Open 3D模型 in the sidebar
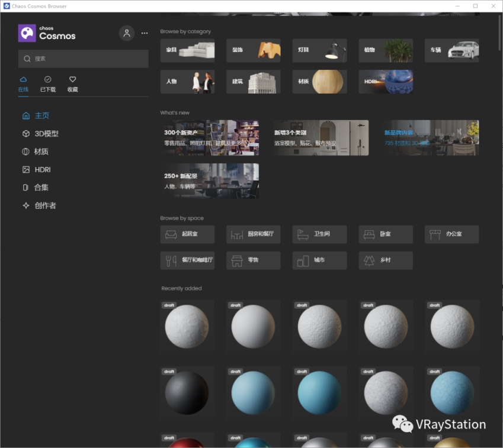503x448 pixels. (40, 134)
